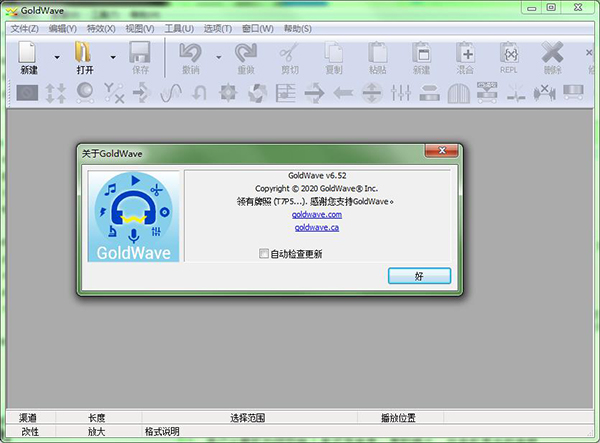Open the 视图(V) menu
Viewport: 600px width, 443px height.
(140, 29)
